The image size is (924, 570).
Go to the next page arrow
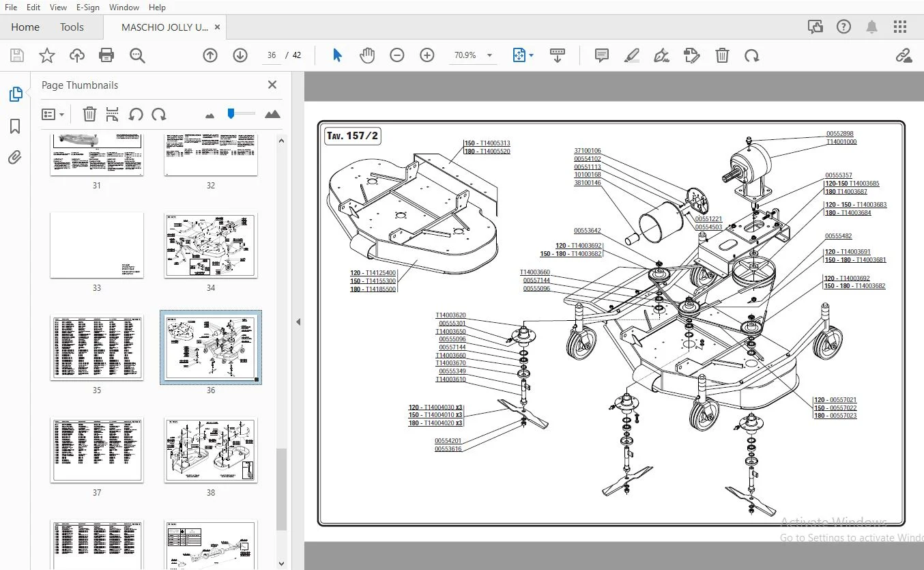click(240, 55)
